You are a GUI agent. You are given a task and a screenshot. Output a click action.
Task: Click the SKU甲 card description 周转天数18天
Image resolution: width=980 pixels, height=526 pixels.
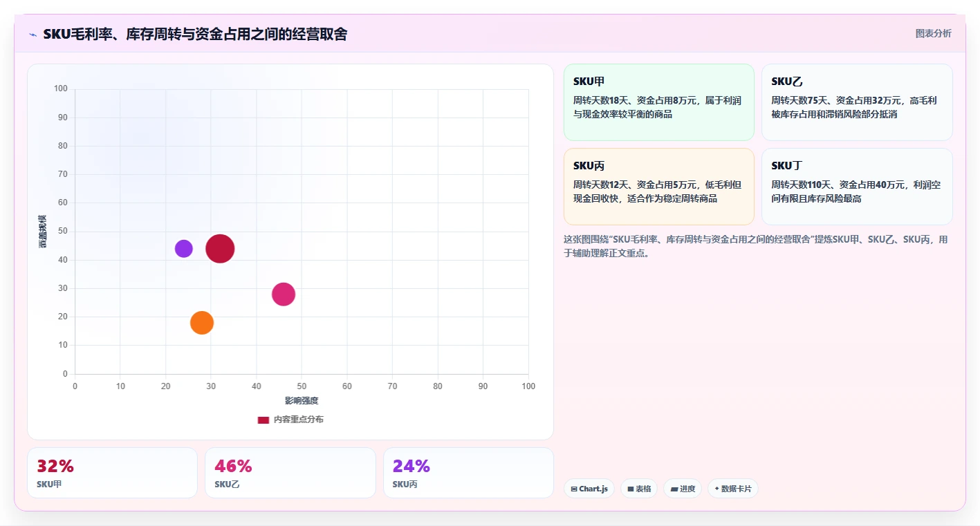coord(657,107)
